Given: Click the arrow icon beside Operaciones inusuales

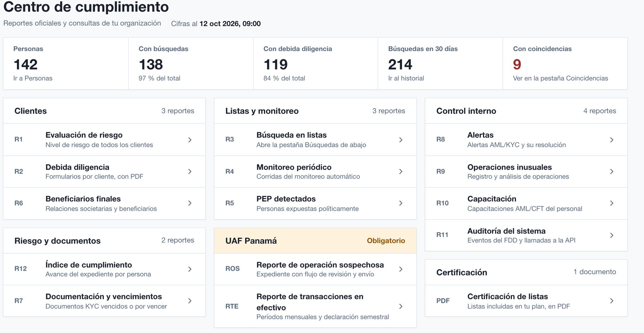Looking at the screenshot, I should coord(612,171).
